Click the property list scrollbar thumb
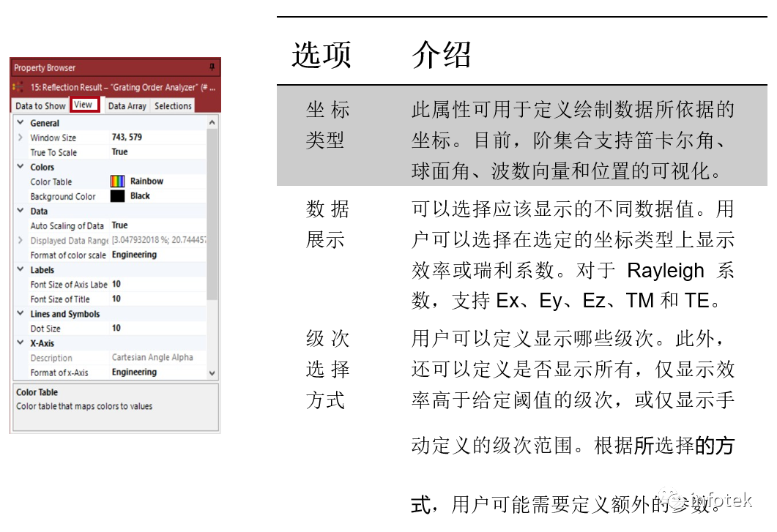Image resolution: width=777 pixels, height=532 pixels. [212, 214]
